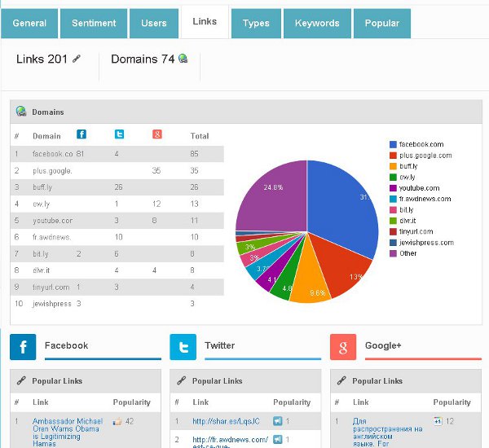This screenshot has height=448, width=489.
Task: Click plus.google.com red legend swatch
Action: click(x=393, y=156)
